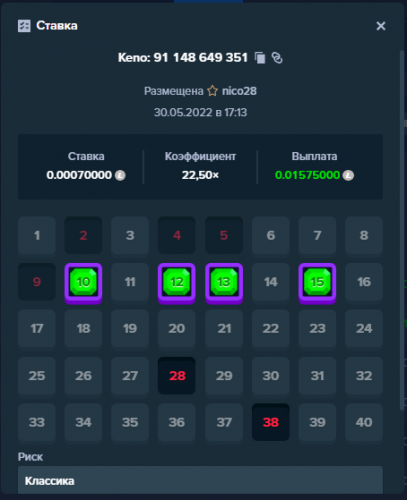Select keno tile 25

tap(37, 376)
